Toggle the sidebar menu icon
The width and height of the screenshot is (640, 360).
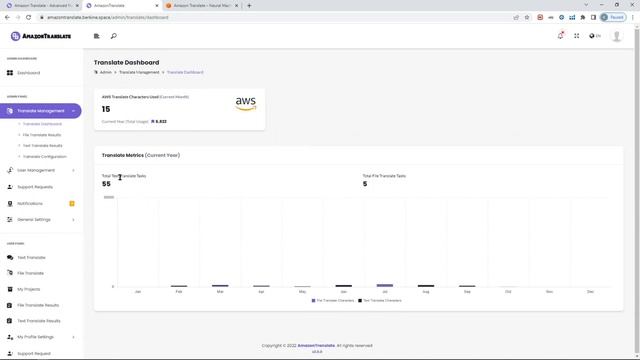(x=97, y=36)
